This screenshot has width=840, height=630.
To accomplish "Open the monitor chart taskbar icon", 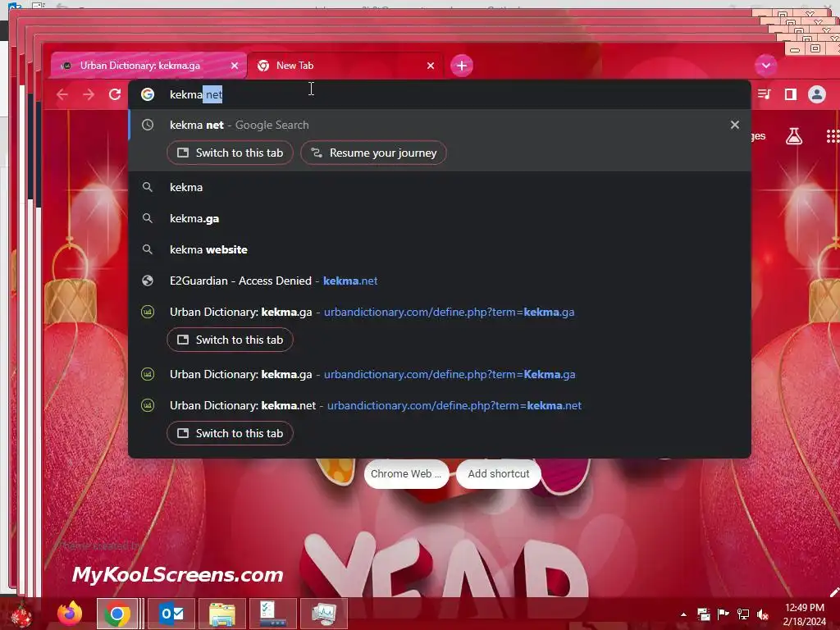I will pyautogui.click(x=323, y=614).
